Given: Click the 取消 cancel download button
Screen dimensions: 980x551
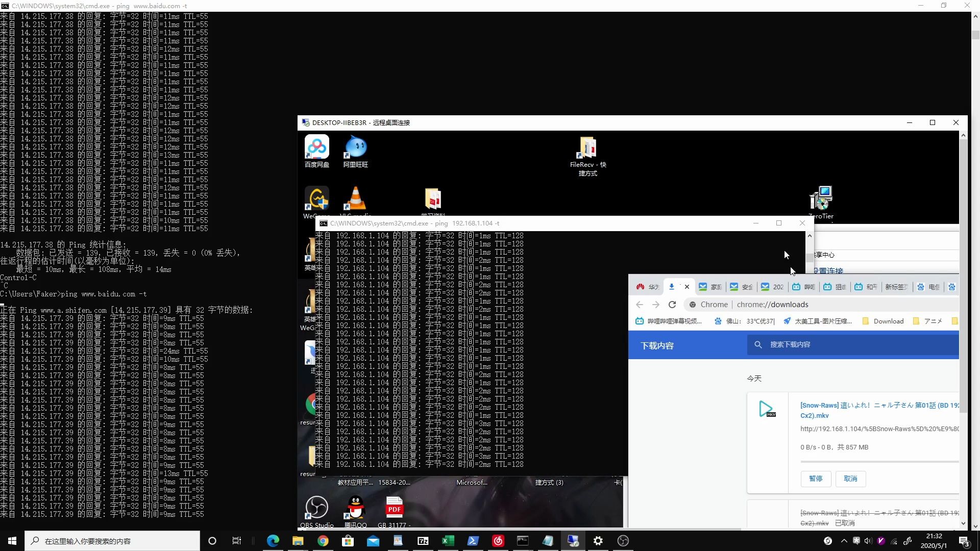Looking at the screenshot, I should 850,479.
